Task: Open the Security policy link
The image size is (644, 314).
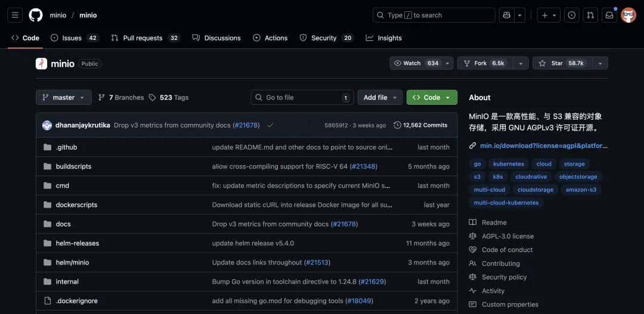Action: pyautogui.click(x=504, y=277)
